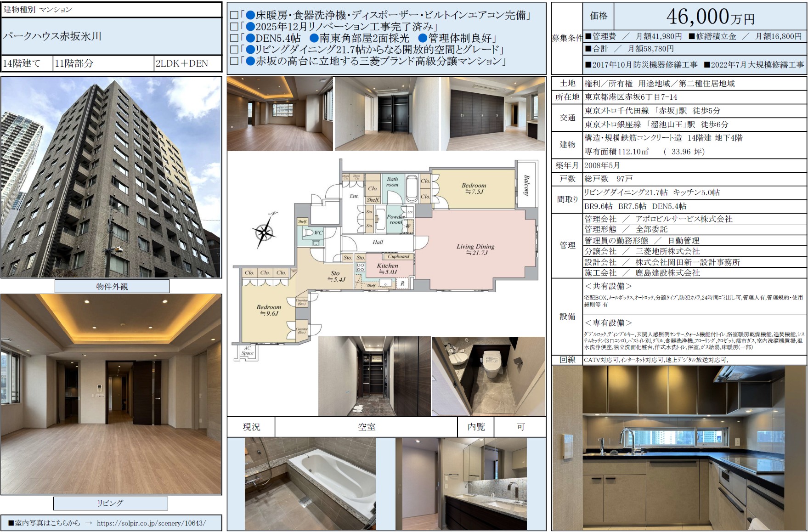Select the 内覧 cell in the status row

(x=476, y=427)
